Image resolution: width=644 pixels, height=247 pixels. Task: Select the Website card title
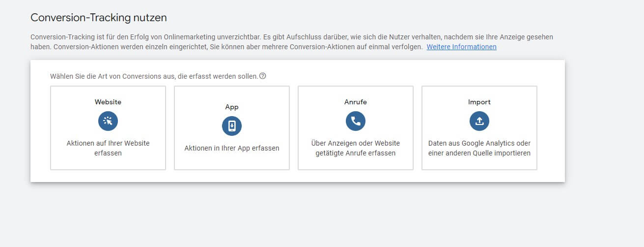108,102
